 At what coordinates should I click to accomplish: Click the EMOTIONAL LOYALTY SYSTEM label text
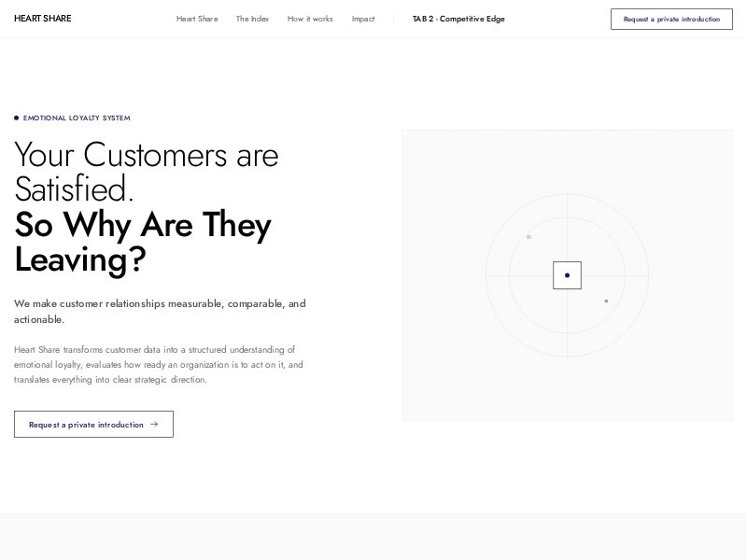(x=77, y=119)
